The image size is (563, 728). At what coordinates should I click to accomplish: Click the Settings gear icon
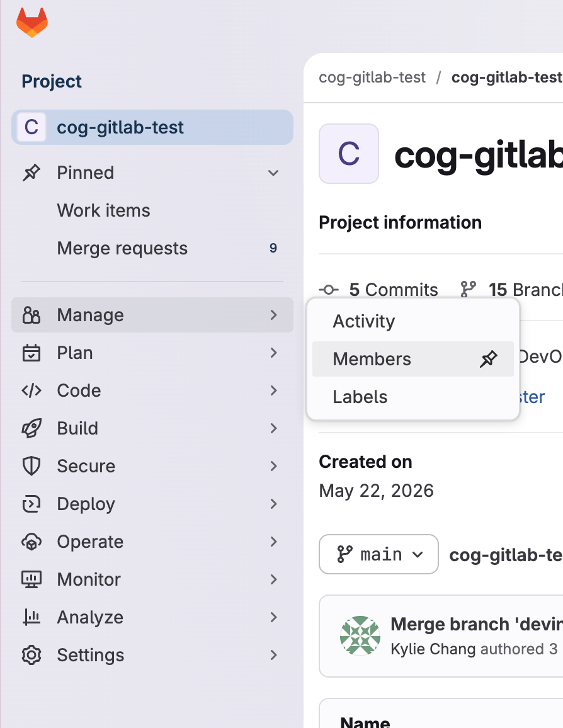point(31,655)
